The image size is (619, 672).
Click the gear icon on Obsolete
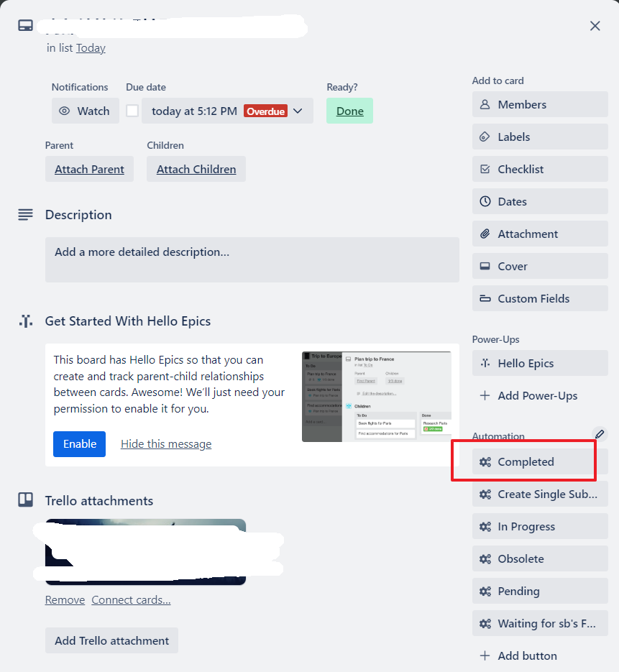485,559
